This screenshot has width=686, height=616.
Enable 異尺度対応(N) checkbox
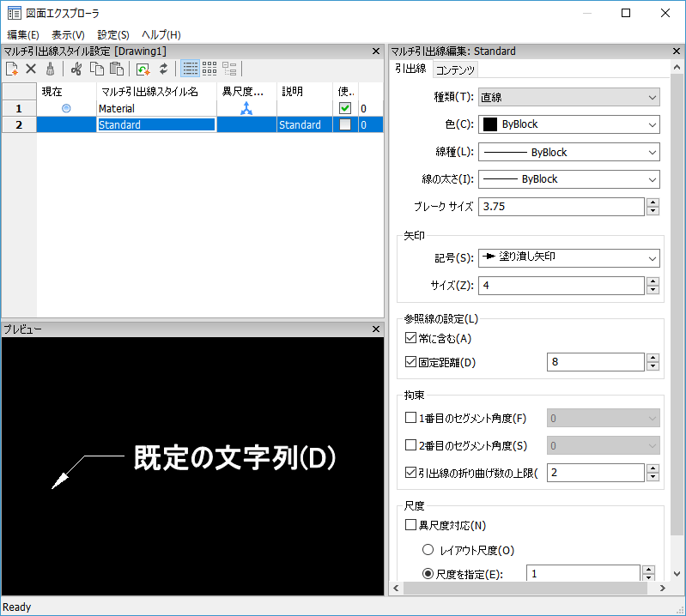click(410, 524)
